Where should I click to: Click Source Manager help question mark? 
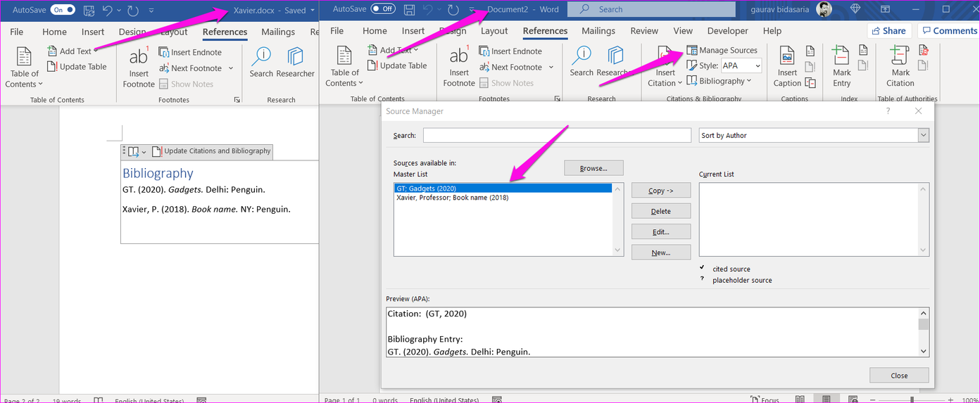888,110
